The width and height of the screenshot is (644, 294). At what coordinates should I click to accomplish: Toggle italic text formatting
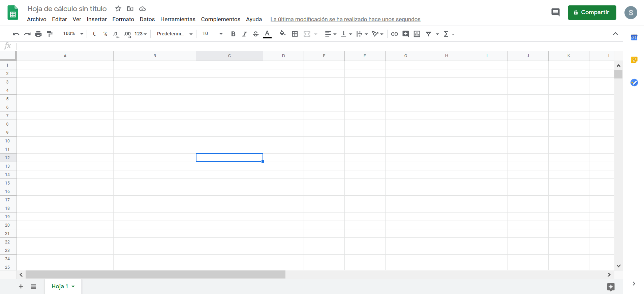[x=244, y=34]
